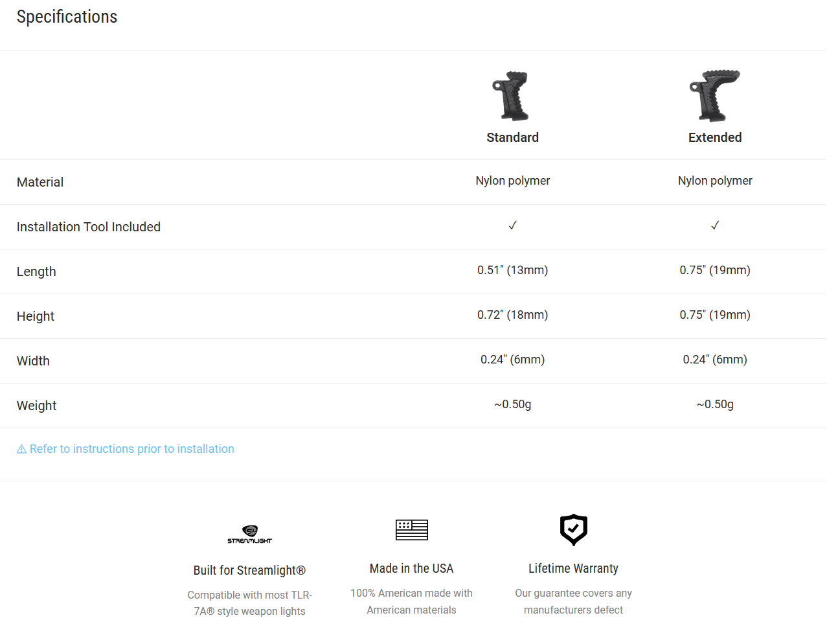Click the Material row label
Screen dimensions: 827x644
pyautogui.click(x=40, y=182)
